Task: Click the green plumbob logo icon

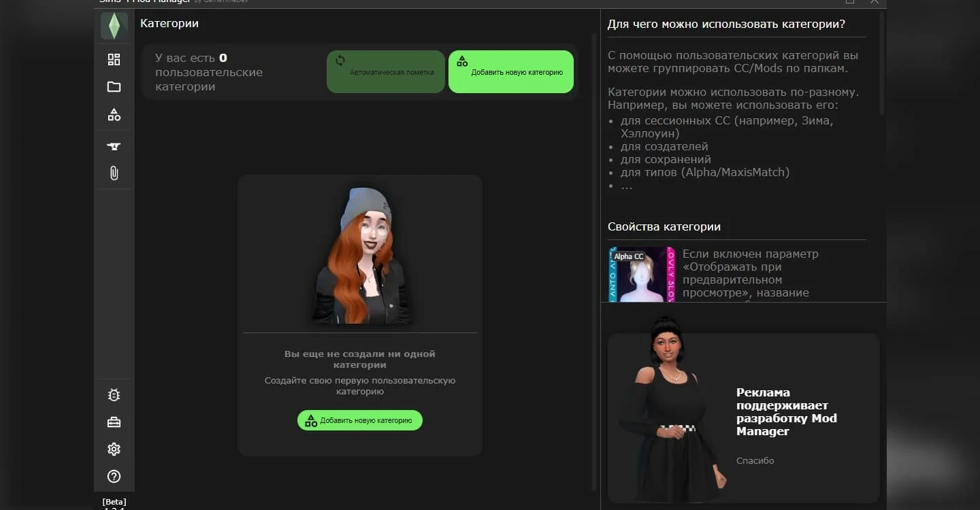Action: coord(114,27)
